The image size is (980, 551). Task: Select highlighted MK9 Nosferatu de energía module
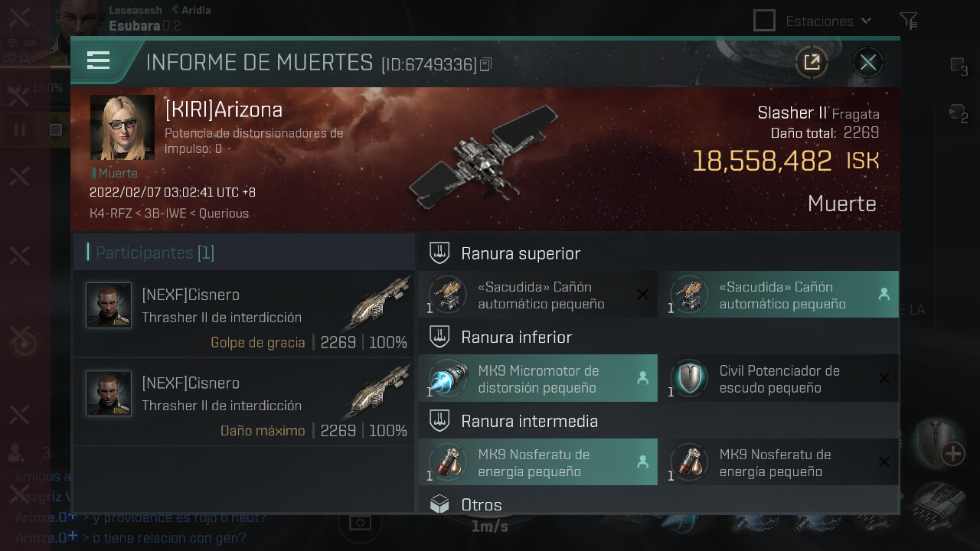[537, 462]
